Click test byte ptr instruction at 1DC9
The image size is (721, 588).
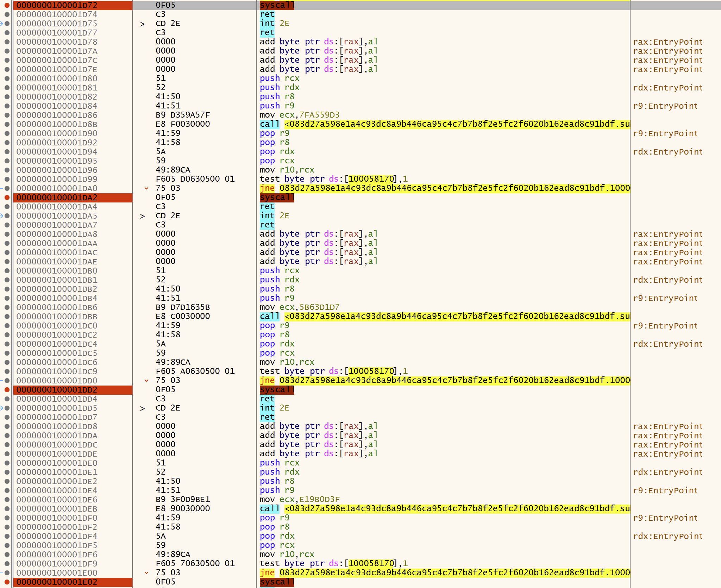(x=334, y=371)
